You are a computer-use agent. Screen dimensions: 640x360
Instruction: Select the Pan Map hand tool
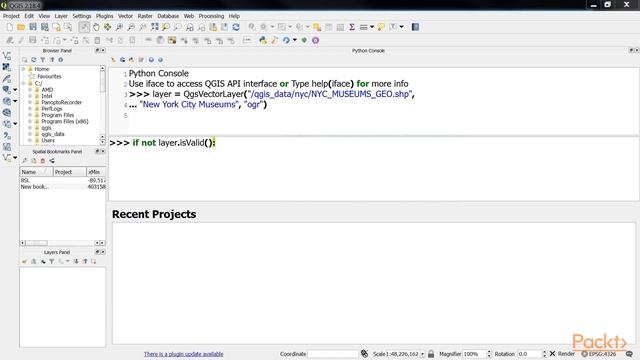pos(96,27)
